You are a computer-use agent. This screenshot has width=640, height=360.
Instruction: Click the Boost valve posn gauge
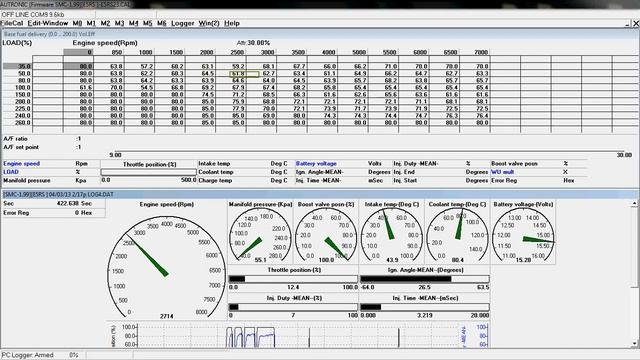325,236
